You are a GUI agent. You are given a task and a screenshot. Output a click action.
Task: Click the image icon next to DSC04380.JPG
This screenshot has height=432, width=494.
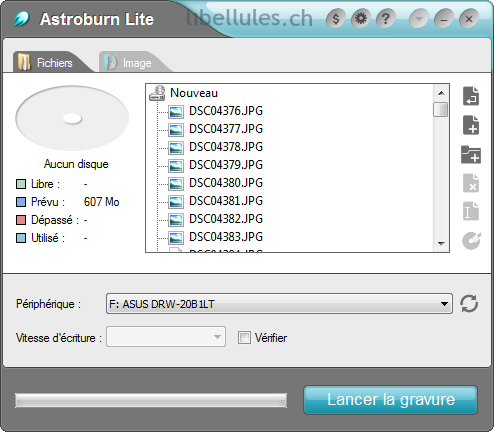click(176, 184)
